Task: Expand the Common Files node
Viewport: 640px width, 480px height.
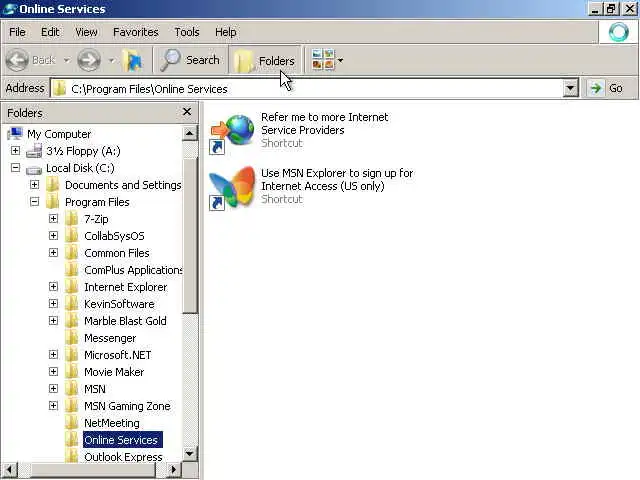Action: coord(53,253)
